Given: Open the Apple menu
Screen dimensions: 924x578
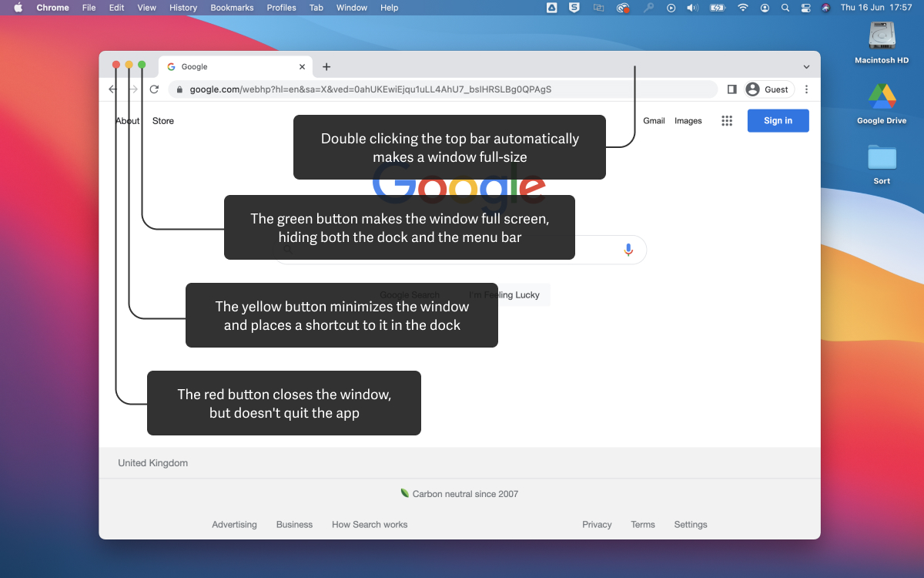Looking at the screenshot, I should [18, 8].
